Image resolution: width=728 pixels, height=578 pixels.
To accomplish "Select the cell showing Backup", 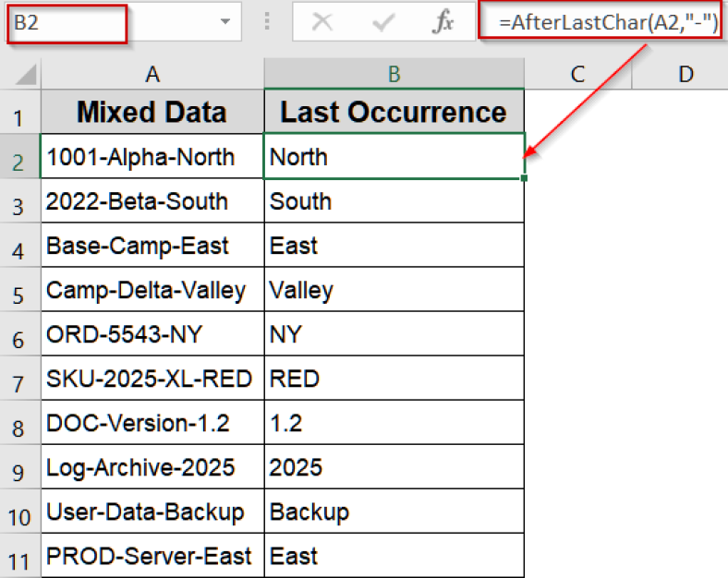I will tap(394, 512).
